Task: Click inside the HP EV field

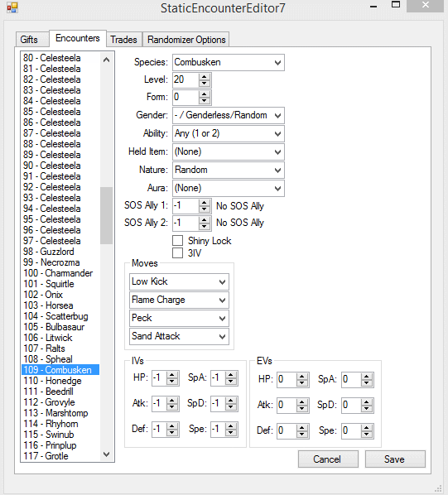Action: coord(287,380)
